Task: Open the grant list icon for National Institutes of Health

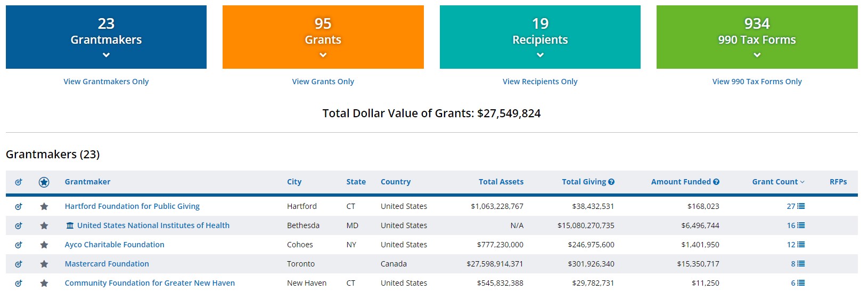Action: (x=801, y=225)
